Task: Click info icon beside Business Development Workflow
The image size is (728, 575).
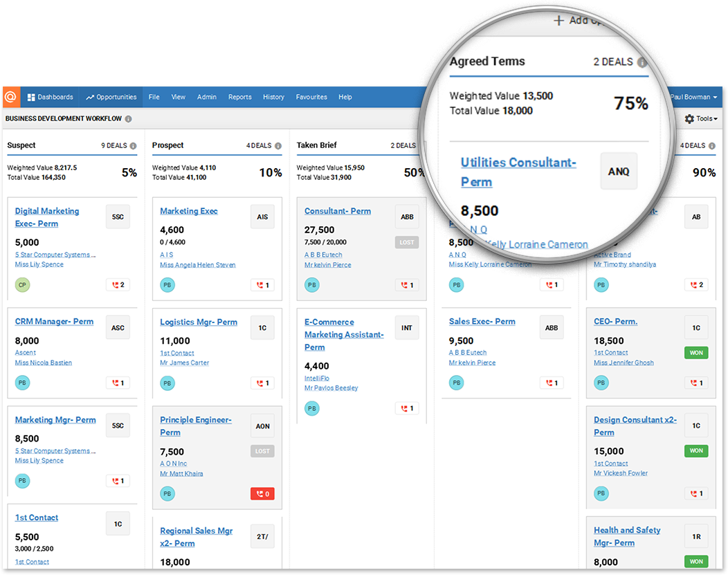Action: coord(128,119)
